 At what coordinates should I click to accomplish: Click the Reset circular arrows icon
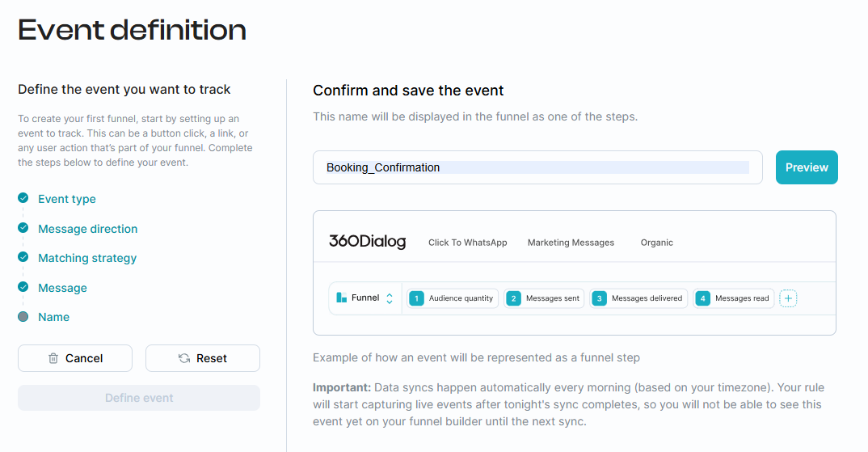tap(184, 358)
